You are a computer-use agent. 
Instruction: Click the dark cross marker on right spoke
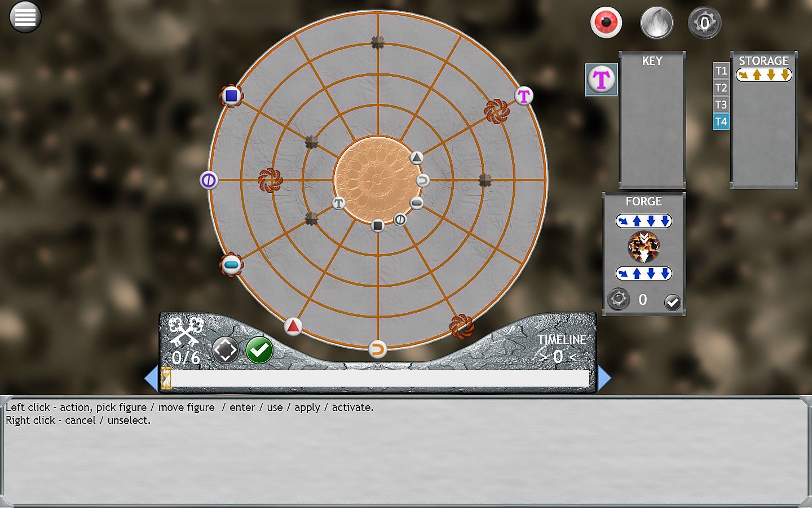tap(485, 180)
